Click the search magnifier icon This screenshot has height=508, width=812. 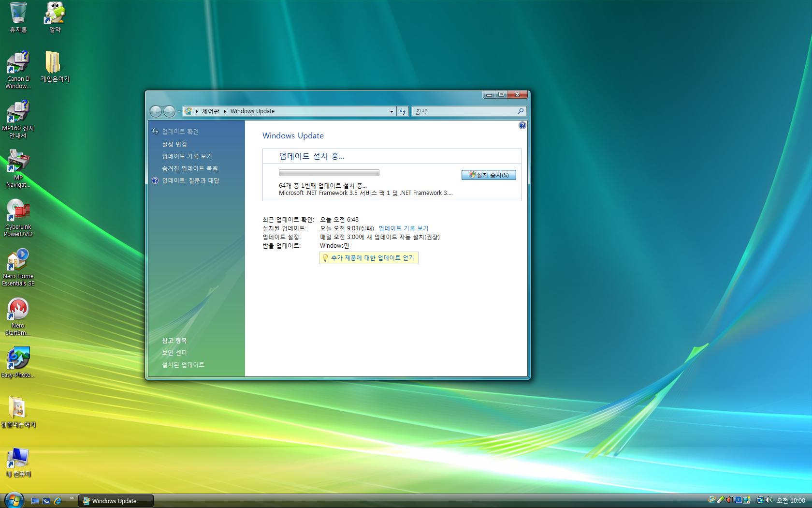521,111
